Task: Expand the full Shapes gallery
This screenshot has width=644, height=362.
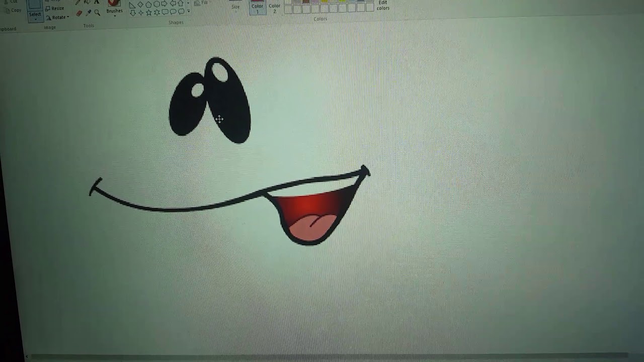Action: pos(189,11)
